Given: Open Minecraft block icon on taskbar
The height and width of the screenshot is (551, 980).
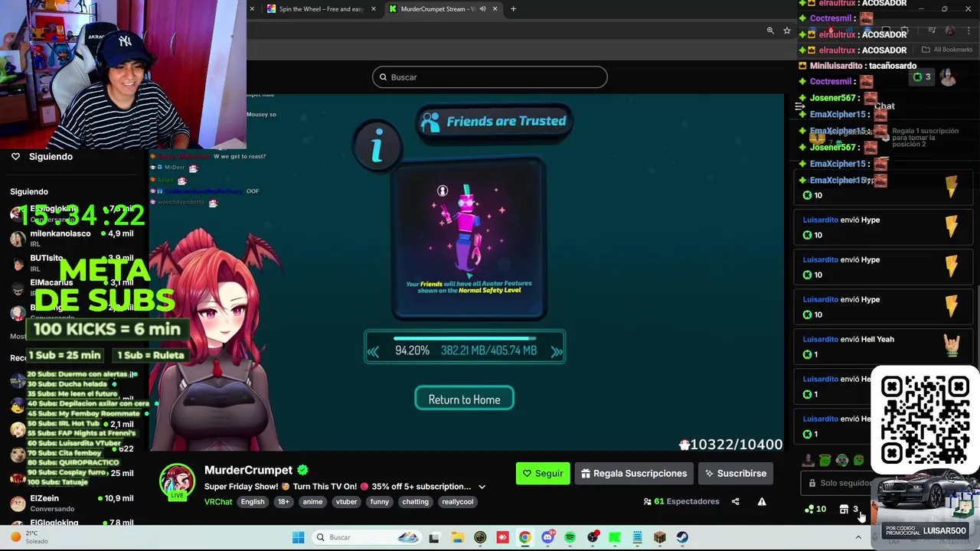Looking at the screenshot, I should (660, 537).
